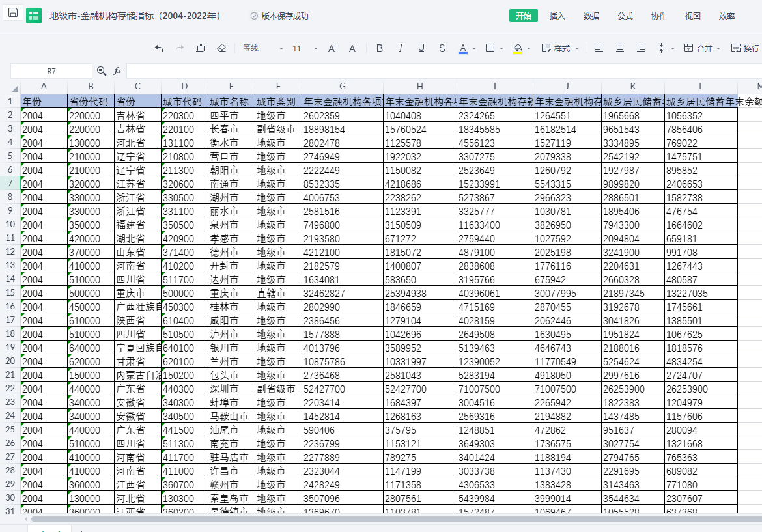Decrease font size with A- icon
The height and width of the screenshot is (532, 762).
[x=353, y=48]
